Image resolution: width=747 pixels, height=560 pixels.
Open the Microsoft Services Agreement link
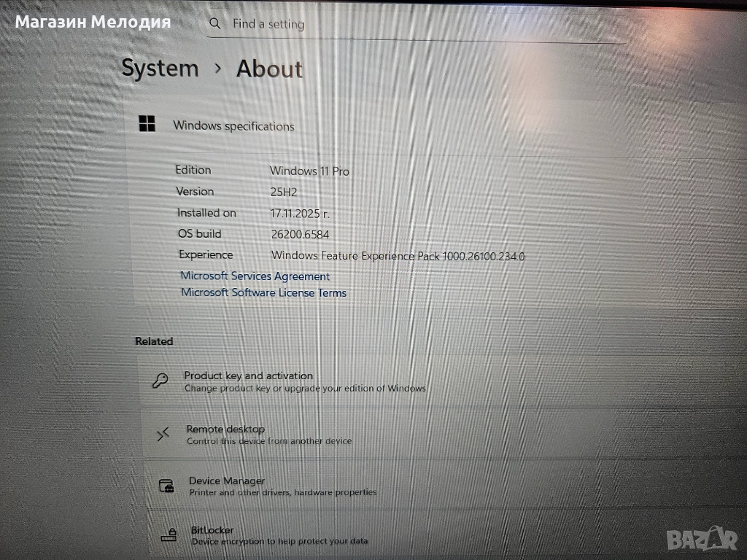tap(255, 276)
